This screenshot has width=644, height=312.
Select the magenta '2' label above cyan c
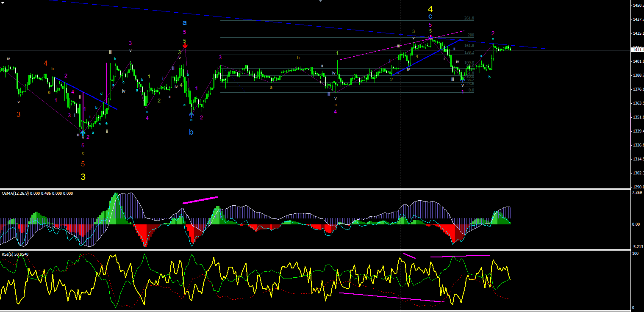pyautogui.click(x=493, y=33)
